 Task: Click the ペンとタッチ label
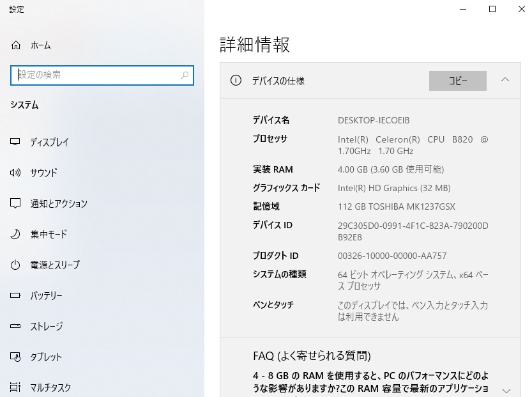(273, 305)
